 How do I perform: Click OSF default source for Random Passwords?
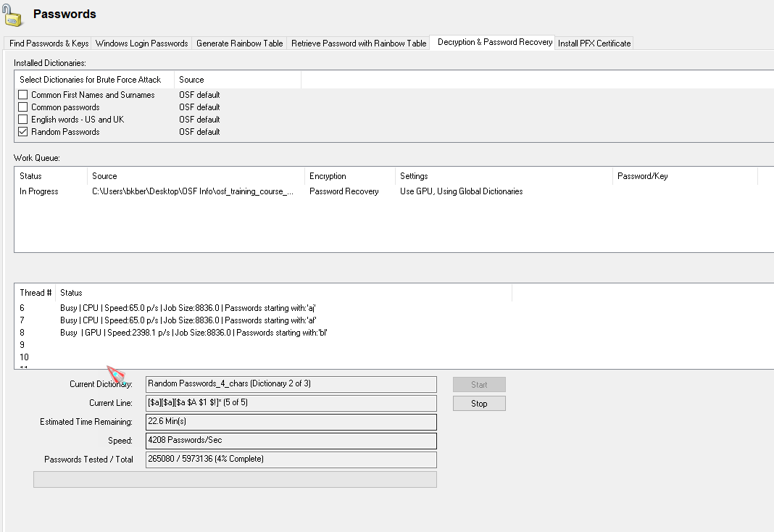pos(199,132)
